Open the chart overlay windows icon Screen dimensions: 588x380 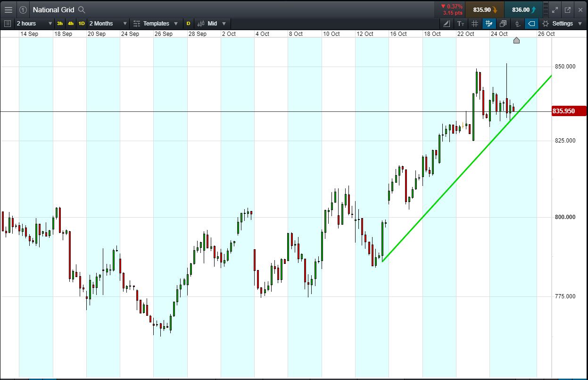pos(503,23)
